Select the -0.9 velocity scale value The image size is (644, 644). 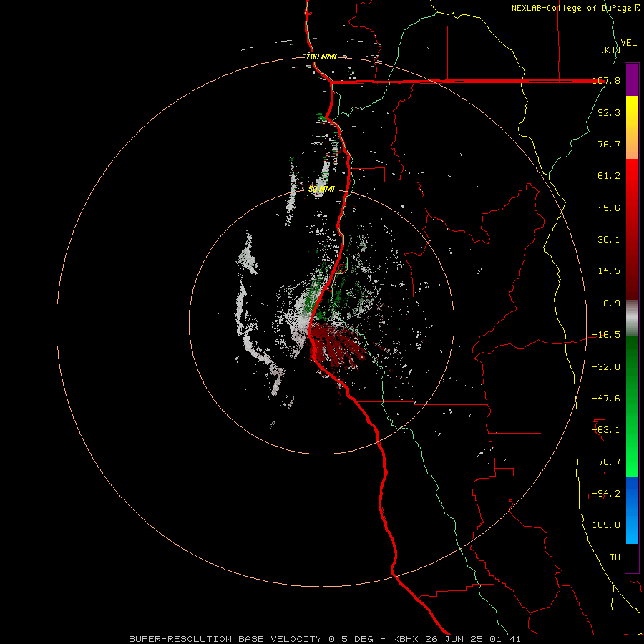[609, 303]
